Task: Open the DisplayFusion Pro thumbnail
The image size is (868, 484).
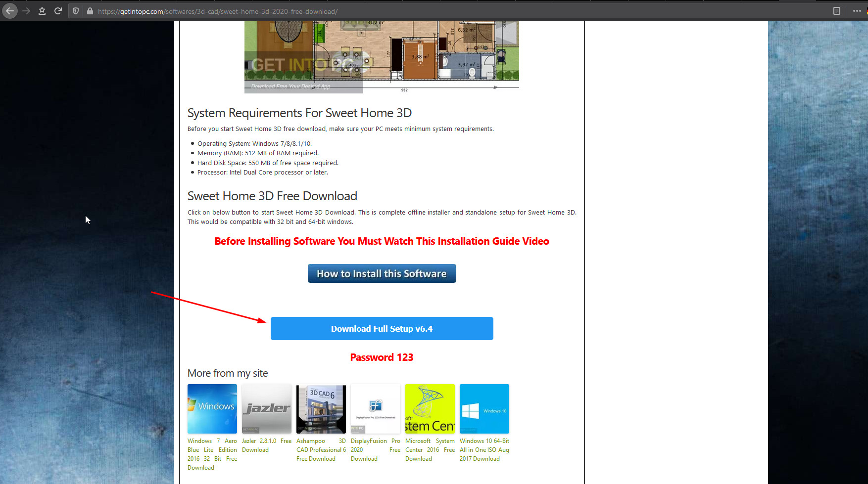Action: tap(376, 409)
